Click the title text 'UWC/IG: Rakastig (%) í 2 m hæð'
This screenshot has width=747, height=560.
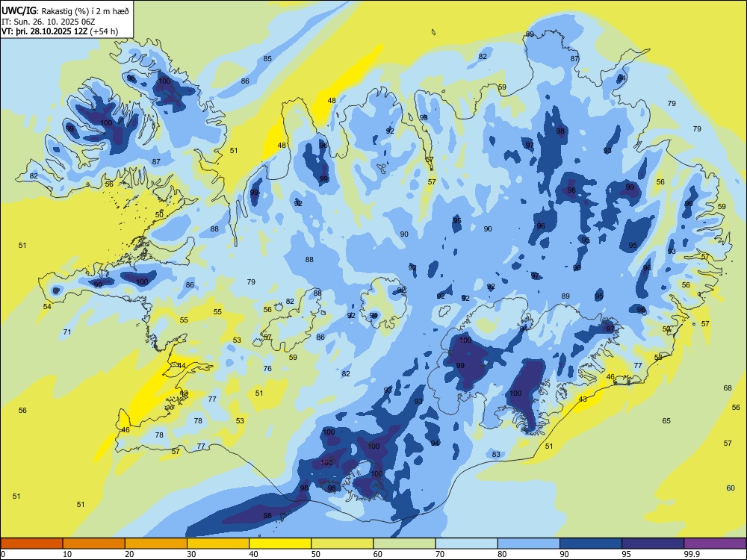[65, 10]
